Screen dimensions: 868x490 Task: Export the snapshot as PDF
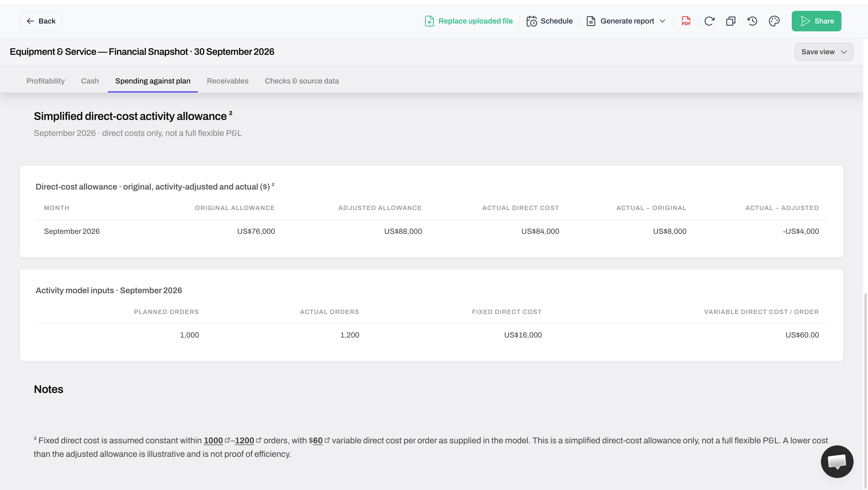(686, 21)
